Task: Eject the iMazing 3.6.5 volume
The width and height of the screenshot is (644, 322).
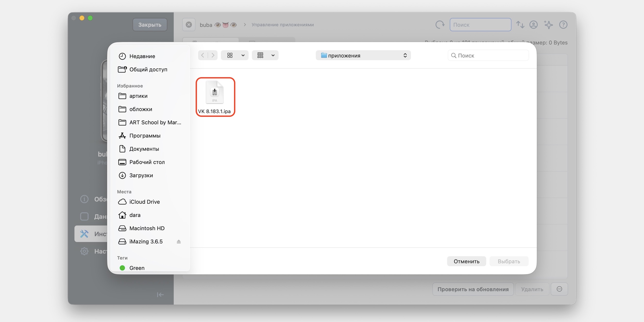Action: [179, 242]
